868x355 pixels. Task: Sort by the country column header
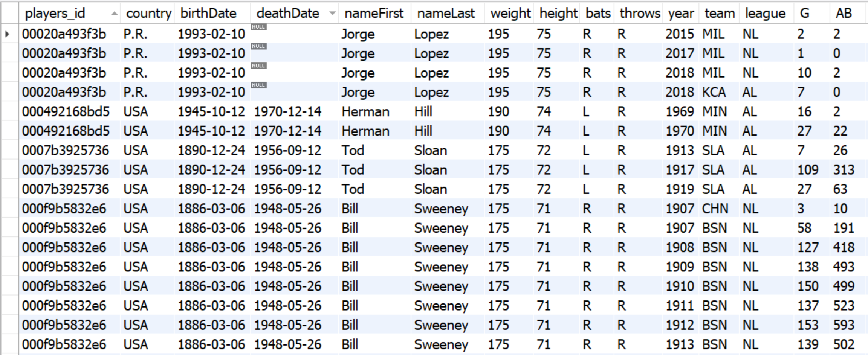pyautogui.click(x=148, y=14)
